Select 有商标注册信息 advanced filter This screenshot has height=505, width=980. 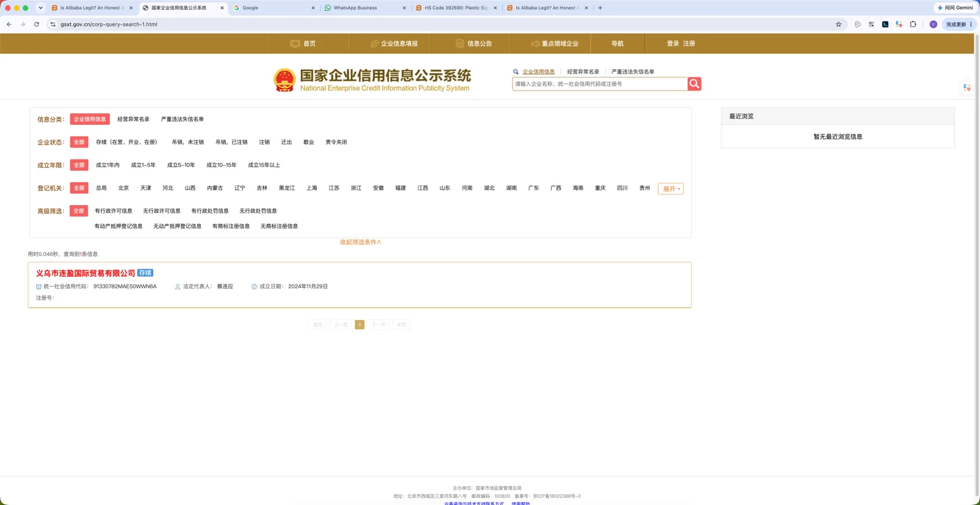[231, 226]
